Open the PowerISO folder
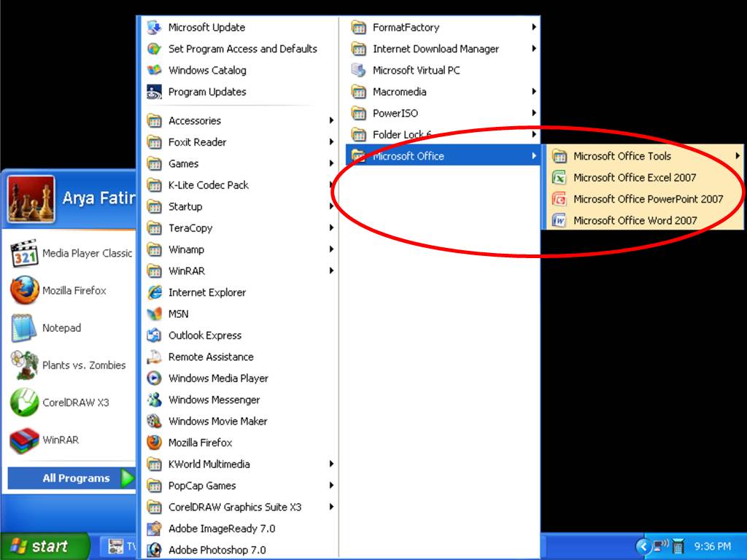This screenshot has width=747, height=560. pos(443,113)
